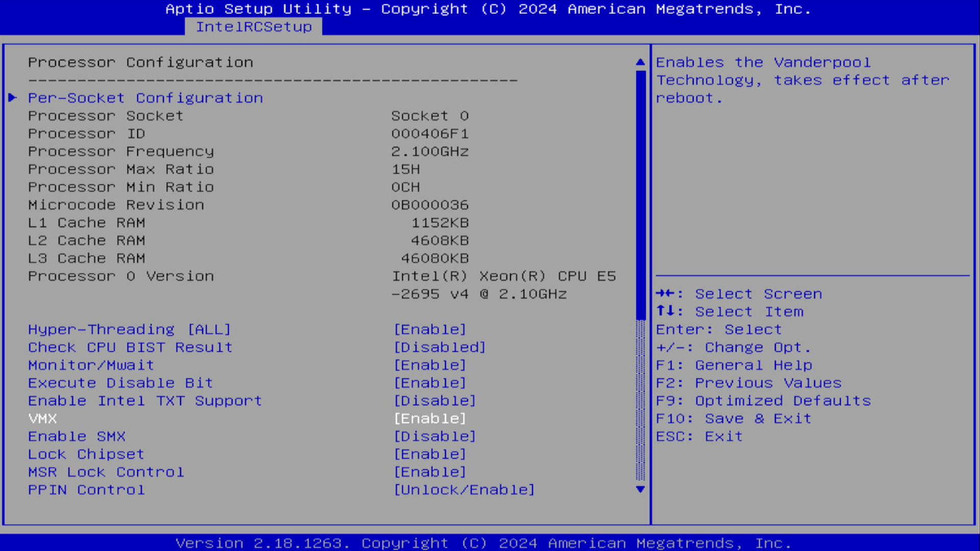Click the Per-Socket Configuration submenu arrow

(x=12, y=98)
